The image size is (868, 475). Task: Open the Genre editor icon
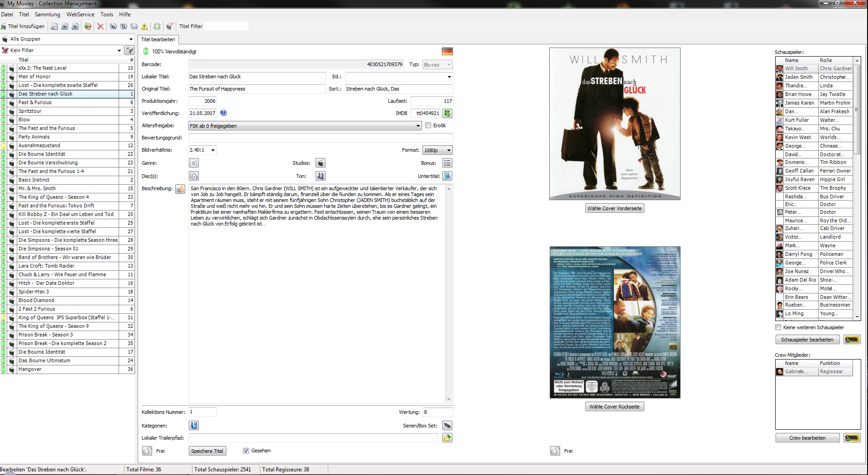click(194, 163)
